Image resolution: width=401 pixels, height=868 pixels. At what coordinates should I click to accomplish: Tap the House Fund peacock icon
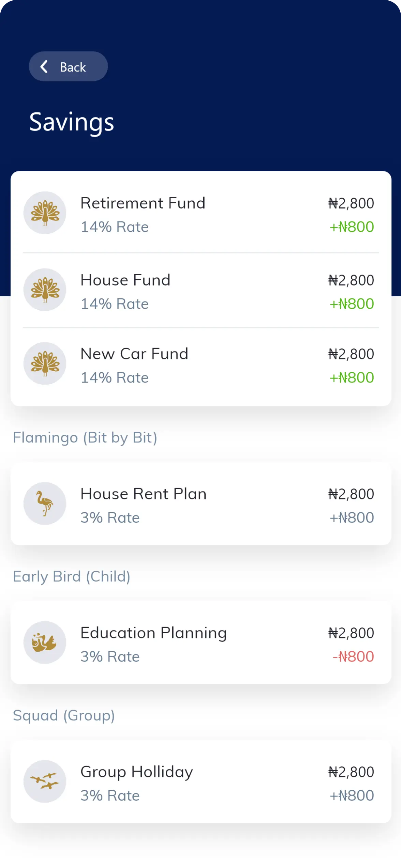(45, 290)
